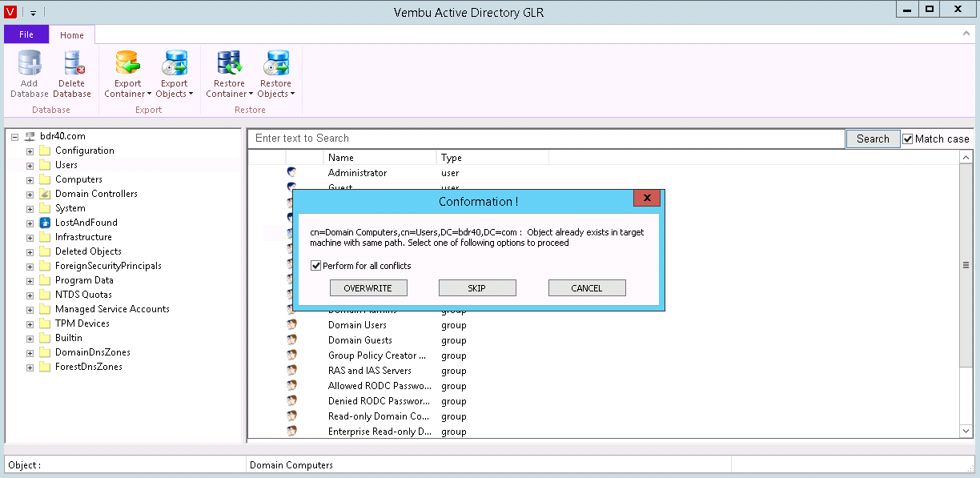The image size is (980, 478).
Task: Click the Infrastructure folder icon
Action: (45, 237)
